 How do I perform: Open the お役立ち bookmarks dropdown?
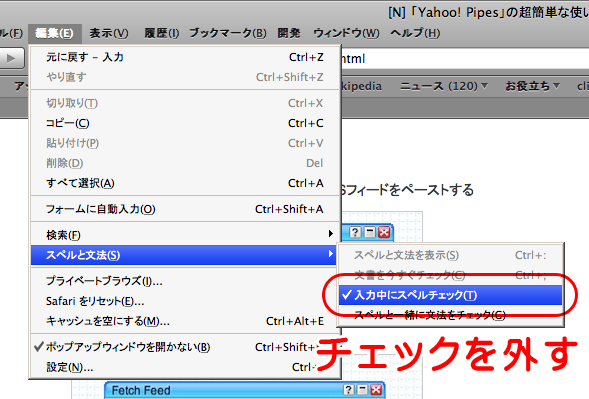click(533, 86)
